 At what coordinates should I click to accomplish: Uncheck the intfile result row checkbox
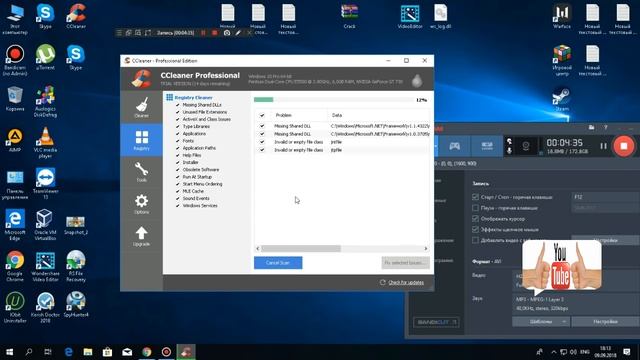click(262, 142)
